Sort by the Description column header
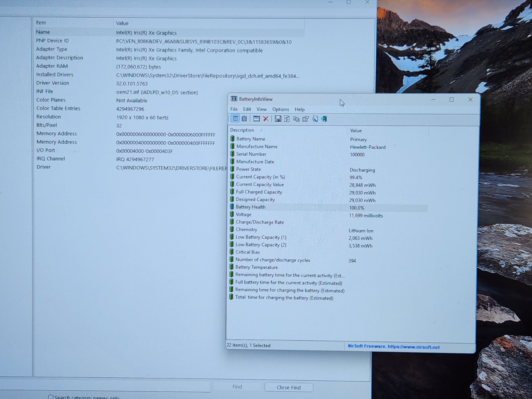 (288, 130)
